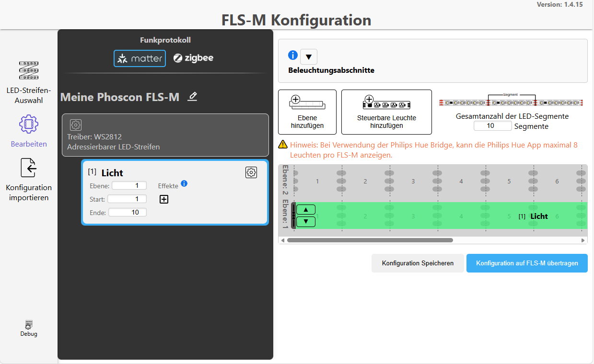Click the Gesamtanzahl der LED-Segmente input field
This screenshot has height=364, width=594.
(492, 125)
